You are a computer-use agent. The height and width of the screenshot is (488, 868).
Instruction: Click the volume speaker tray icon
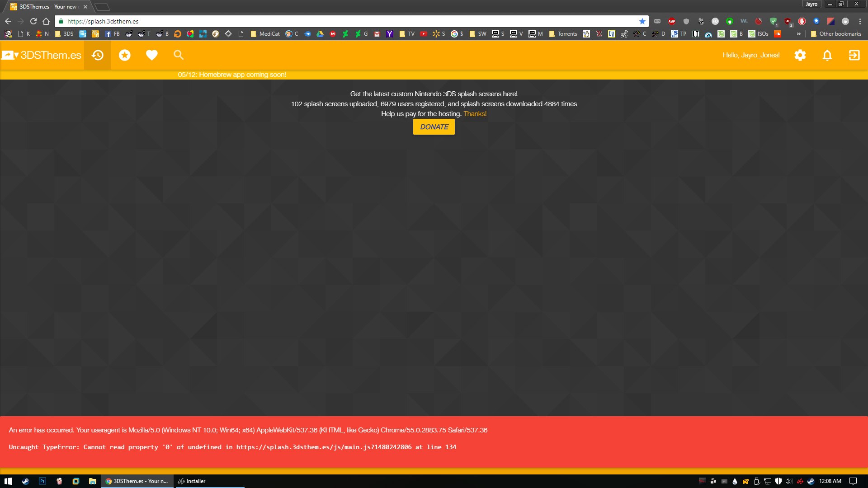pyautogui.click(x=789, y=481)
